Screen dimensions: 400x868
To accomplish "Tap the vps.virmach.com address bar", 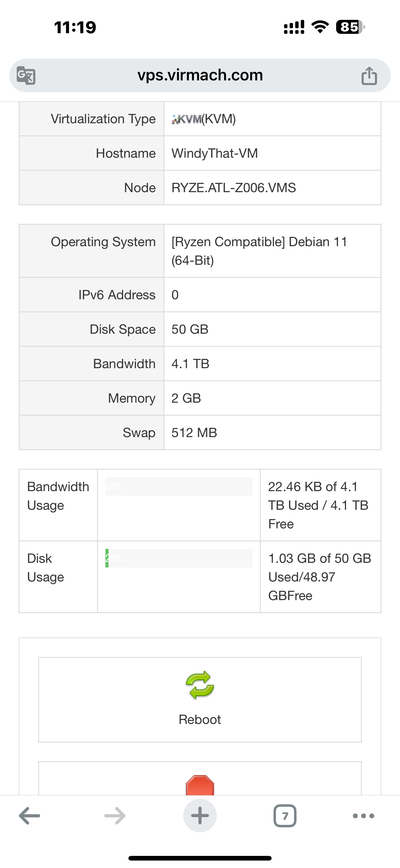I will pyautogui.click(x=200, y=75).
